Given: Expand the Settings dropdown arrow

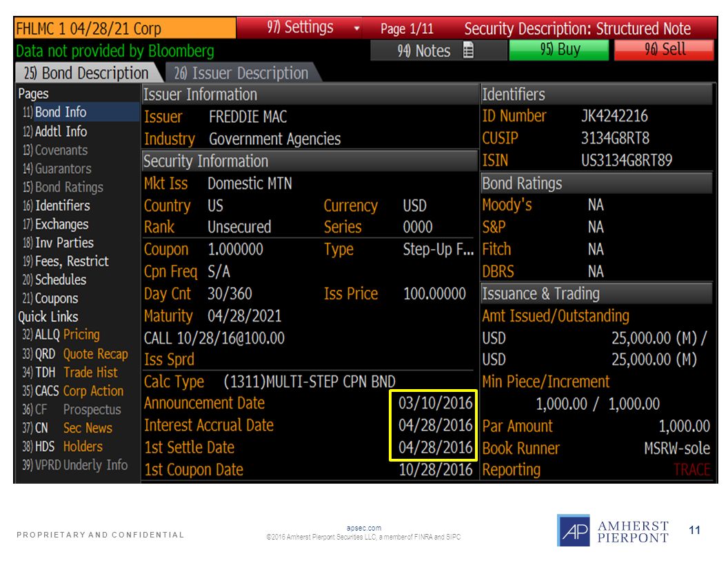Looking at the screenshot, I should coord(356,28).
